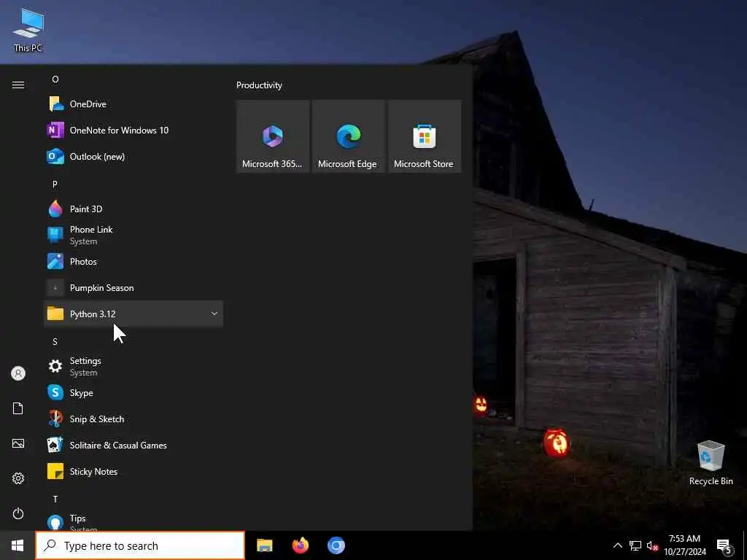Screen dimensions: 747x560
Task: Open the user account icon in Start sidebar
Action: pos(18,373)
